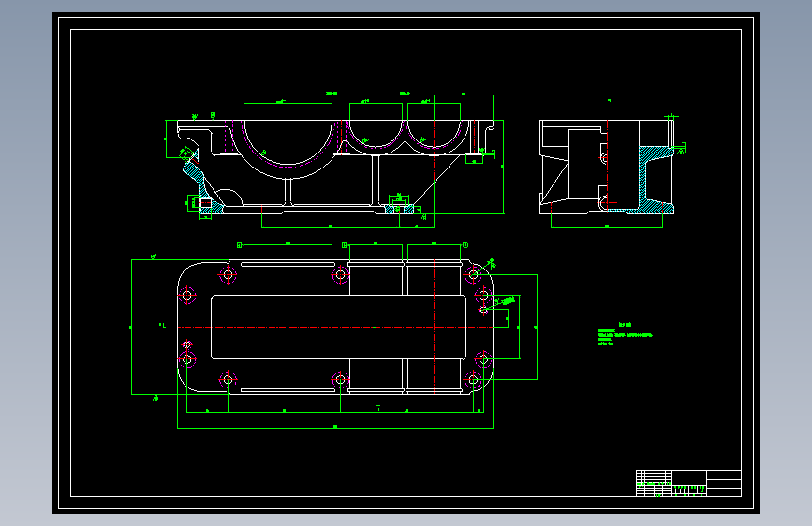This screenshot has height=526, width=812.
Task: Click the overall height dimension right of front view
Action: click(503, 167)
